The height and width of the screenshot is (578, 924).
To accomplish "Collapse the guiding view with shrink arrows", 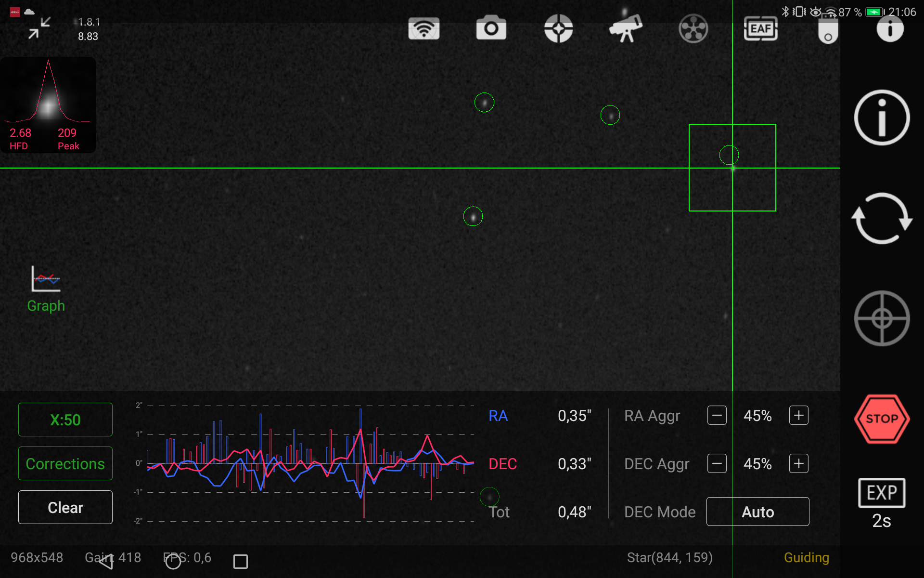I will click(x=39, y=28).
